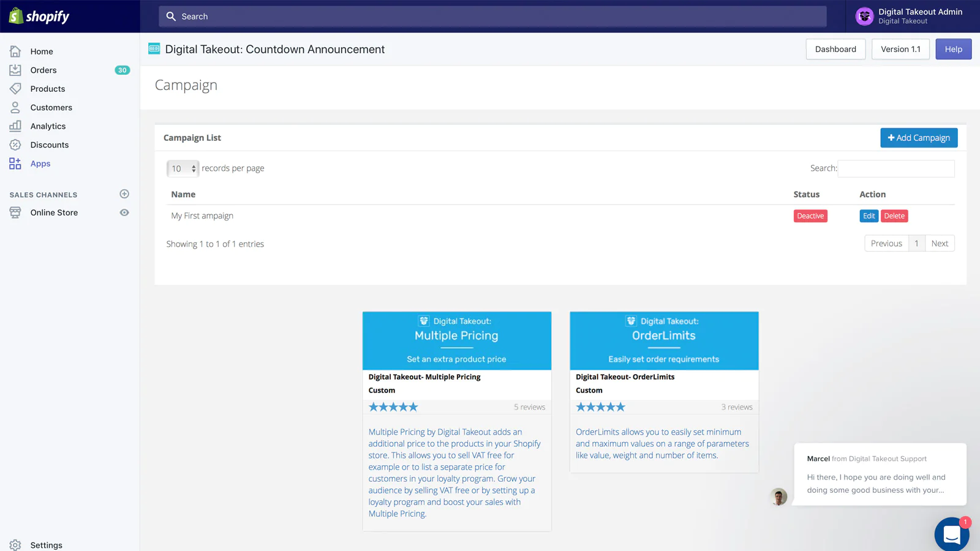This screenshot has width=980, height=551.
Task: Click the Multiple Pricing star rating
Action: pos(393,407)
